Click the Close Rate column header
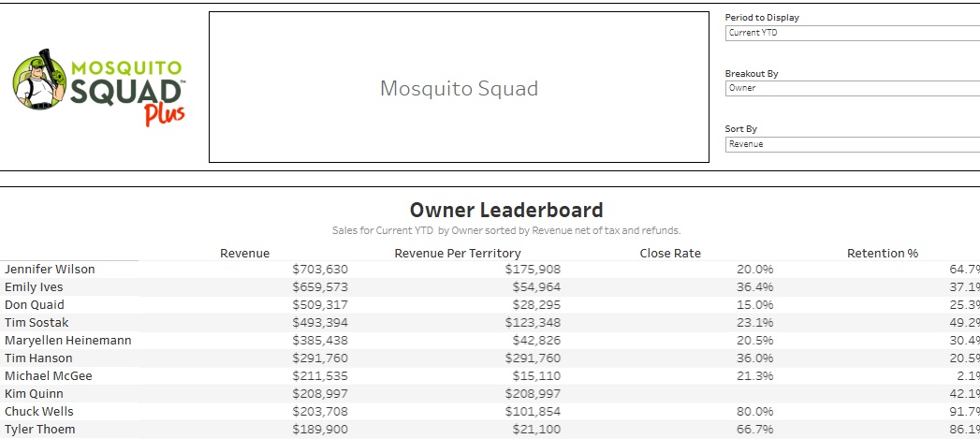The image size is (980, 439). coord(670,253)
